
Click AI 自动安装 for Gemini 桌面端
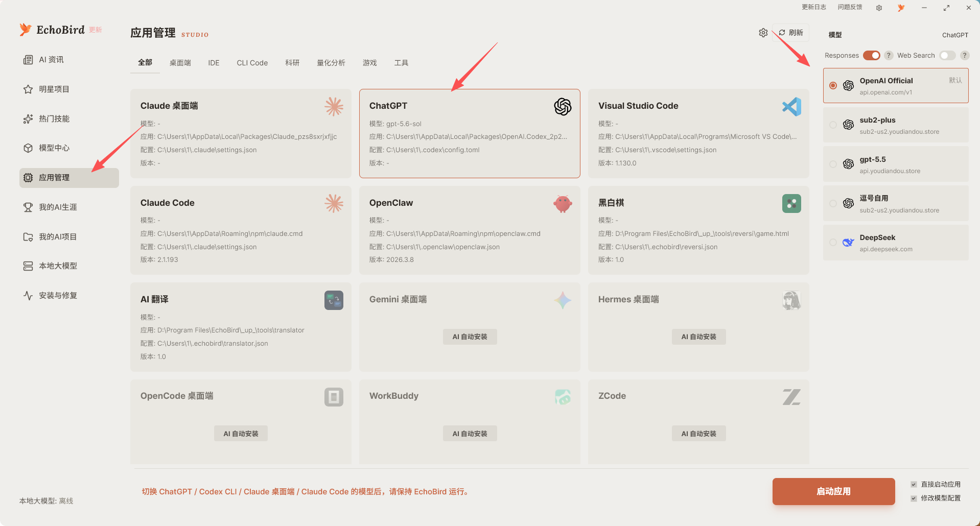click(x=470, y=337)
